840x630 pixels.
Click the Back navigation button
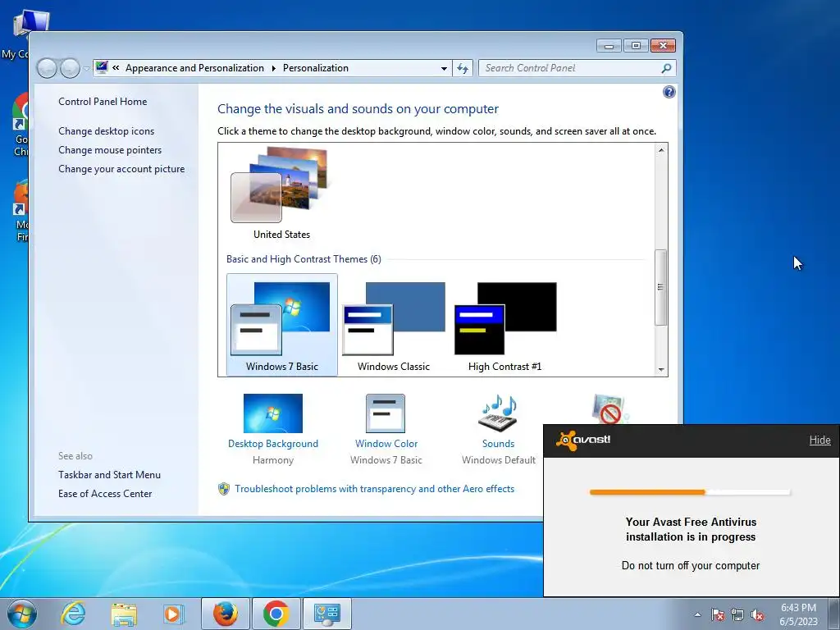(x=47, y=68)
